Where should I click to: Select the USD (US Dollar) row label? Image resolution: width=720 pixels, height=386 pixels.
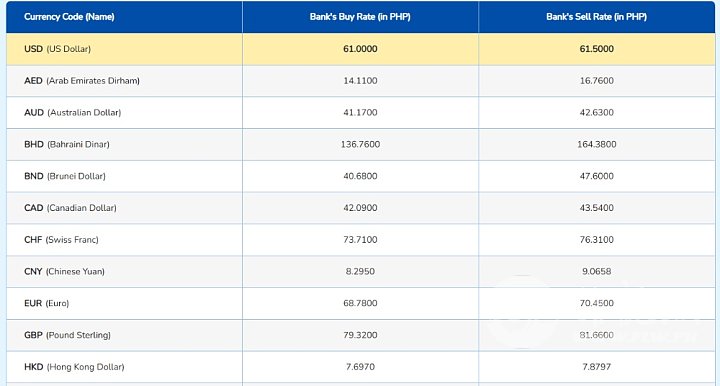tap(57, 49)
